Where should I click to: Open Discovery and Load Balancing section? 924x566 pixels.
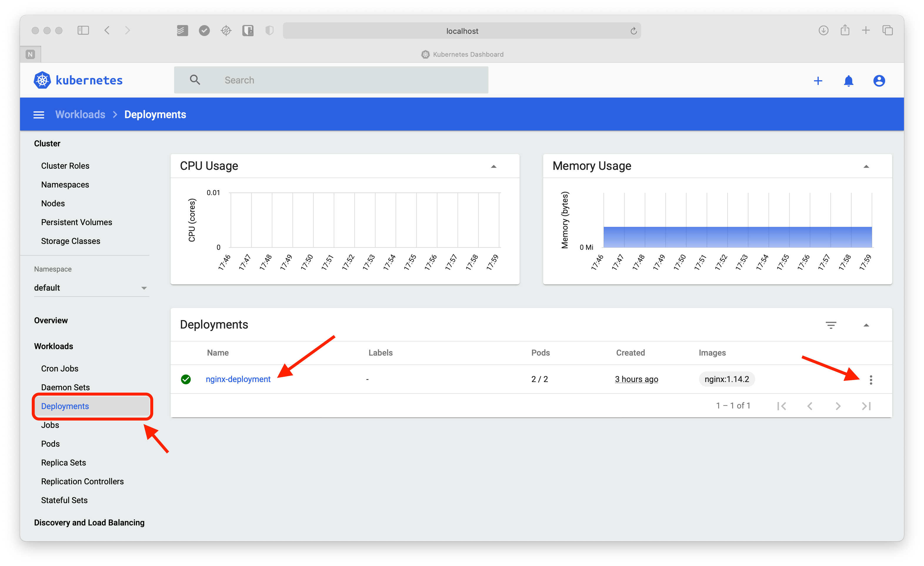coord(89,523)
